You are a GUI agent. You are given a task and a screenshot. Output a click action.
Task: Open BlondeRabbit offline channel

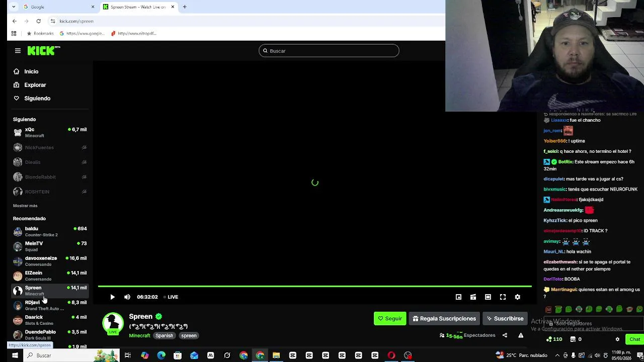[50, 177]
